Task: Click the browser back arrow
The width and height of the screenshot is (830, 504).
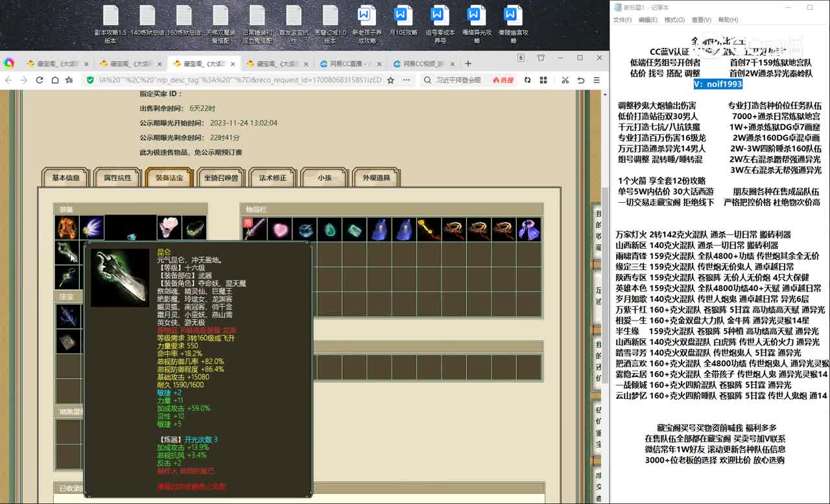Action: pos(8,80)
